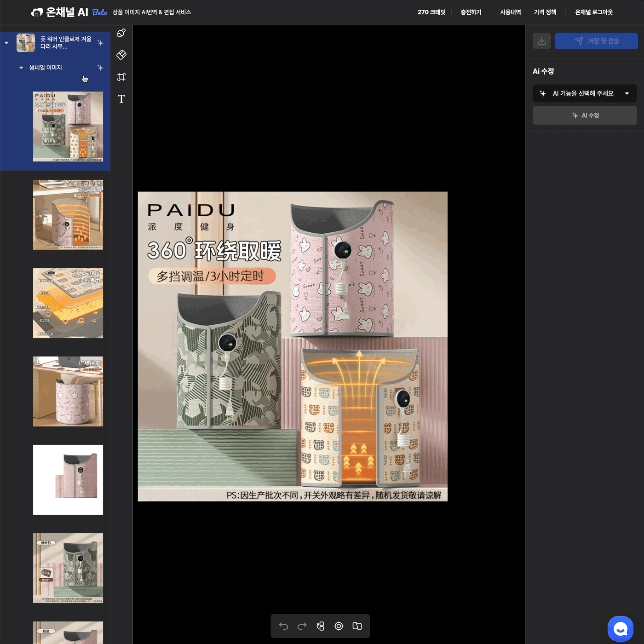Select the green leaf pattern warmer thumbnail
The width and height of the screenshot is (644, 644).
click(x=68, y=568)
